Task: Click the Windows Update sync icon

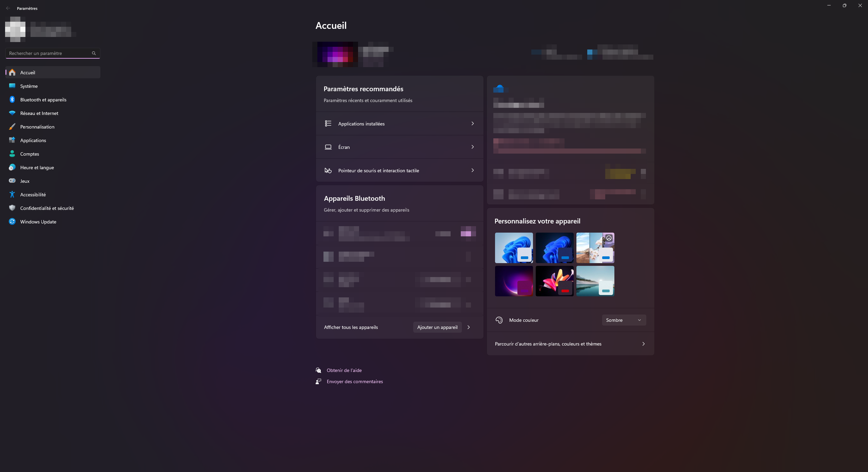Action: (x=12, y=222)
